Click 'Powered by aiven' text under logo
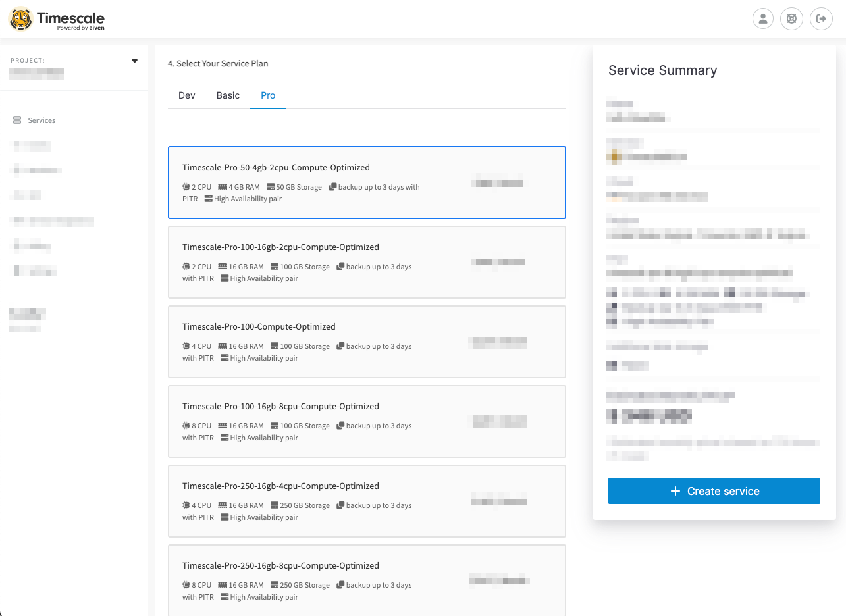The width and height of the screenshot is (846, 616). click(x=80, y=28)
